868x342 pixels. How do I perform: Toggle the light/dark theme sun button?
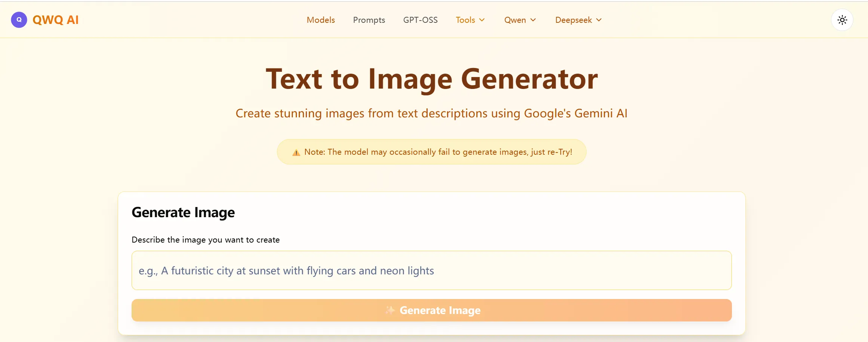(x=842, y=20)
